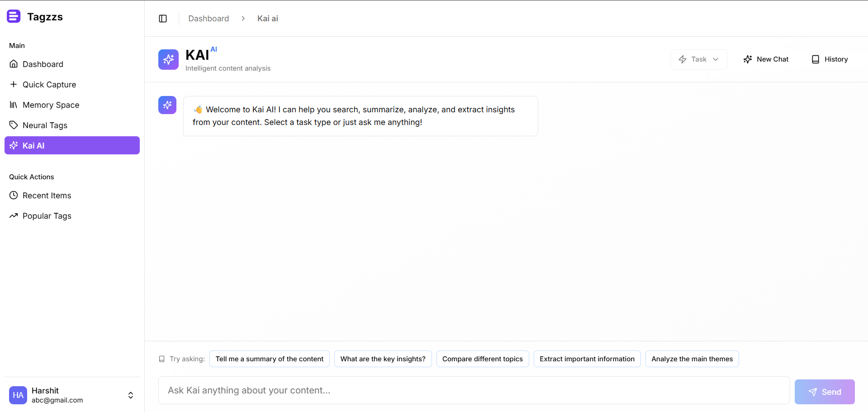Click the Quick Capture plus icon

coord(14,85)
